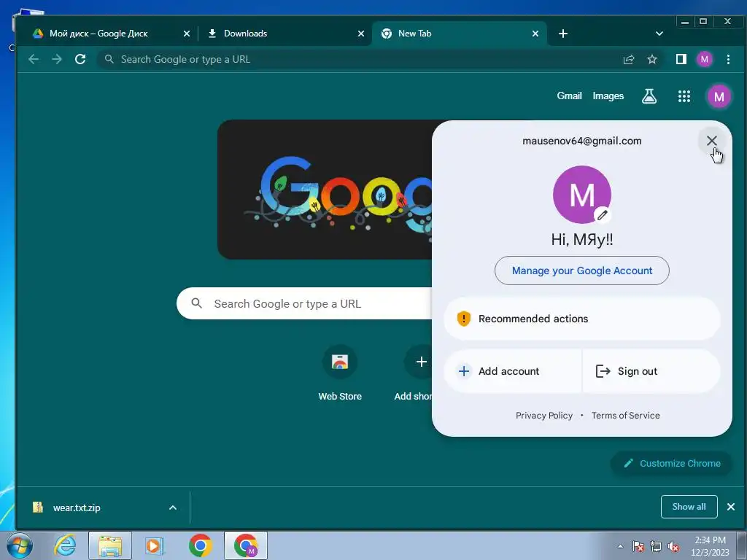Open Terms of Service link
This screenshot has width=747, height=560.
[x=625, y=415]
